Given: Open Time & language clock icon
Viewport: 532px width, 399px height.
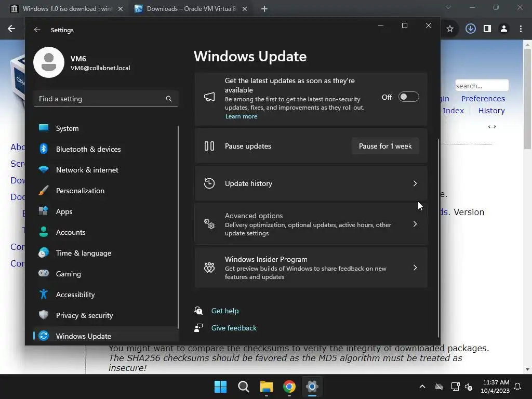Looking at the screenshot, I should [44, 253].
